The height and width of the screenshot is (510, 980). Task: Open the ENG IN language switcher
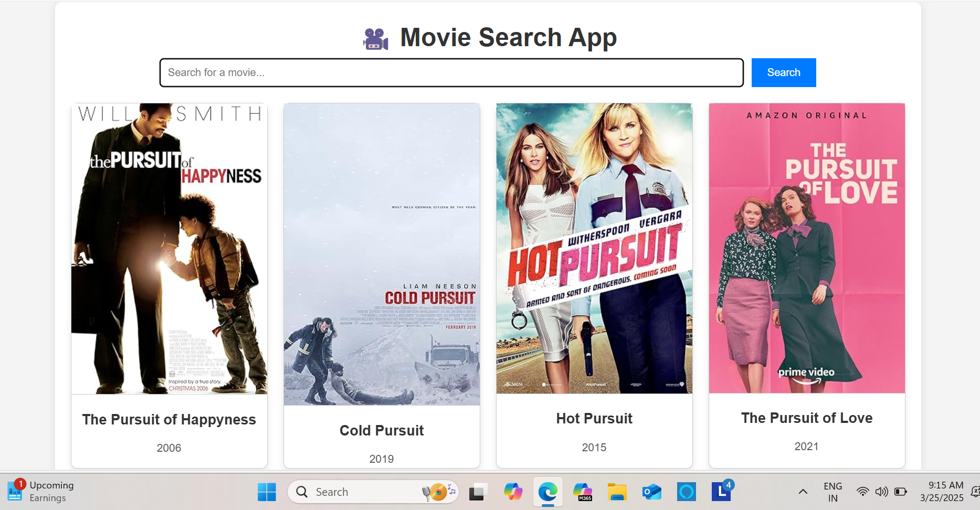click(x=833, y=492)
